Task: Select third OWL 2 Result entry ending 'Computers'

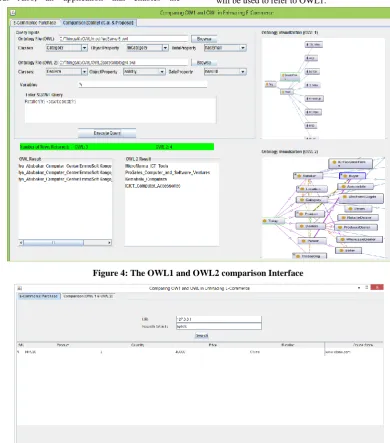Action: coord(146,179)
